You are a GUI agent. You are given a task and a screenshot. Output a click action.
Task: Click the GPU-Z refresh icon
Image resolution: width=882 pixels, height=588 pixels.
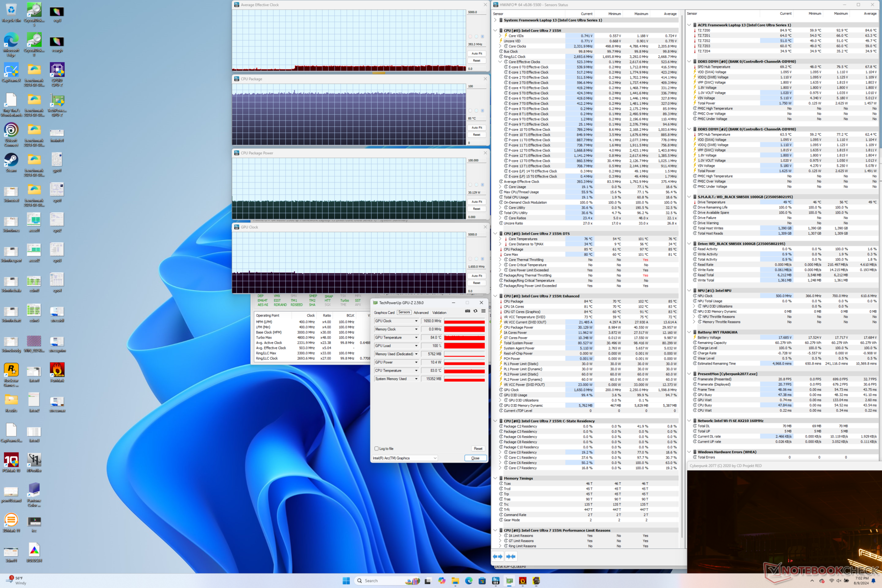(475, 311)
